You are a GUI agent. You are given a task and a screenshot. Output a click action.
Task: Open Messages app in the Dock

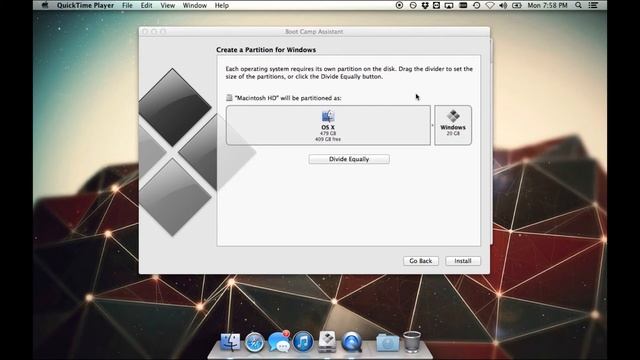(279, 342)
